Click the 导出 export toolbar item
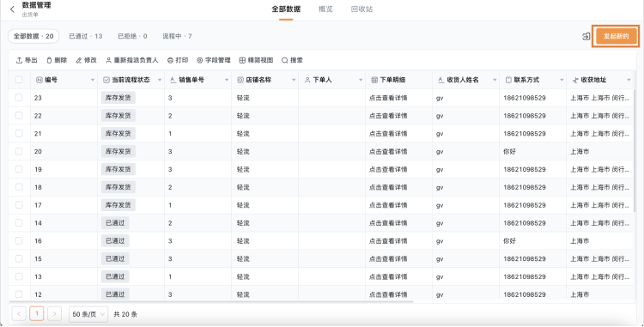The width and height of the screenshot is (644, 327). (27, 60)
